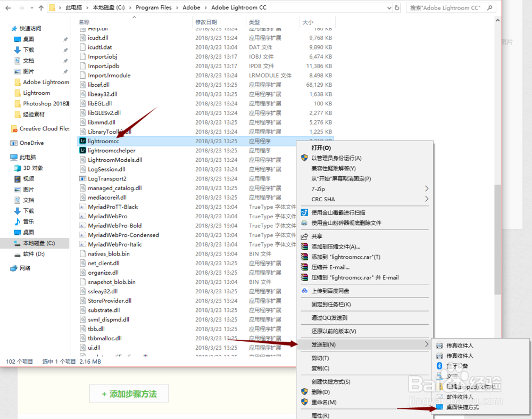The image size is (532, 419).
Task: Click the back navigation arrow
Action: click(8, 7)
